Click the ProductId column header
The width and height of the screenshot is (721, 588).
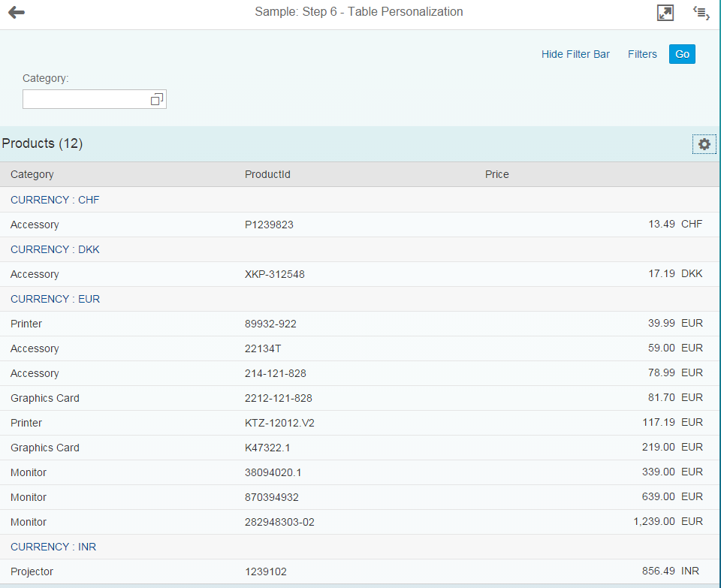coord(267,174)
